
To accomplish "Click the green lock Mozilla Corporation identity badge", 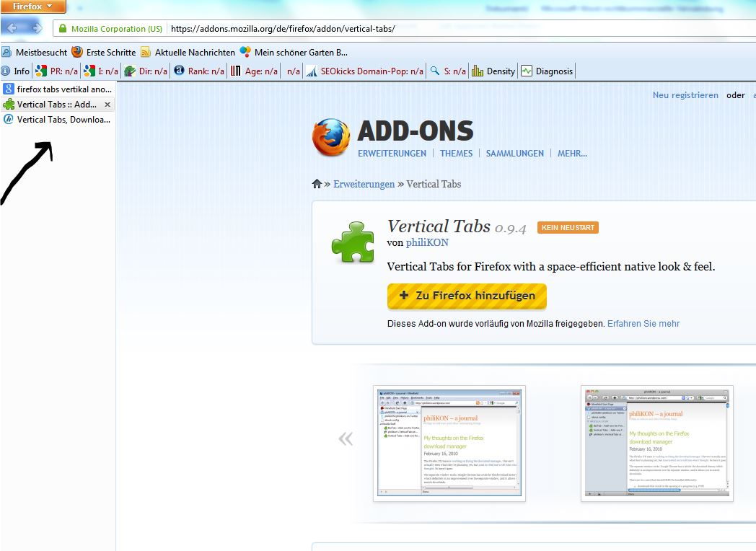I will (x=110, y=29).
